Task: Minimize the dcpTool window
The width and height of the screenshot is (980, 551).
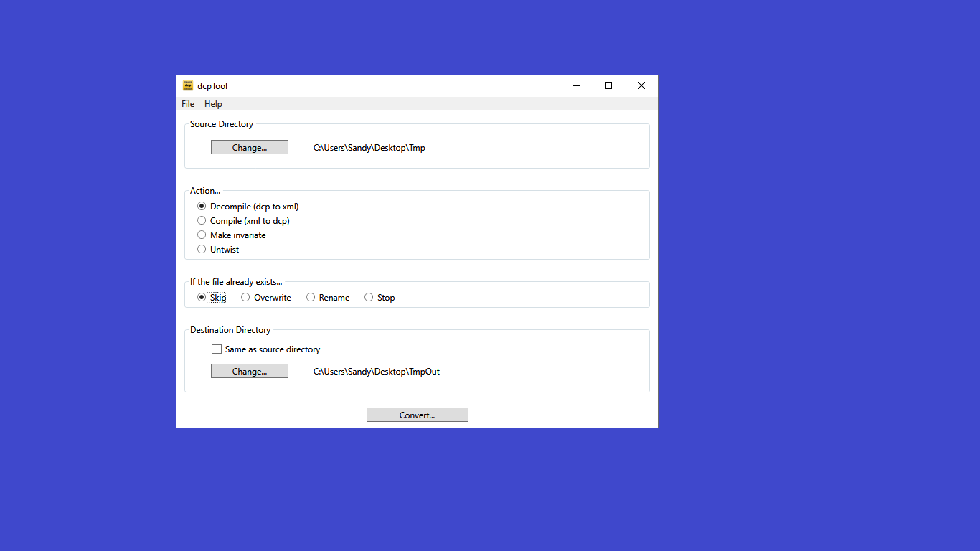Action: [x=576, y=85]
